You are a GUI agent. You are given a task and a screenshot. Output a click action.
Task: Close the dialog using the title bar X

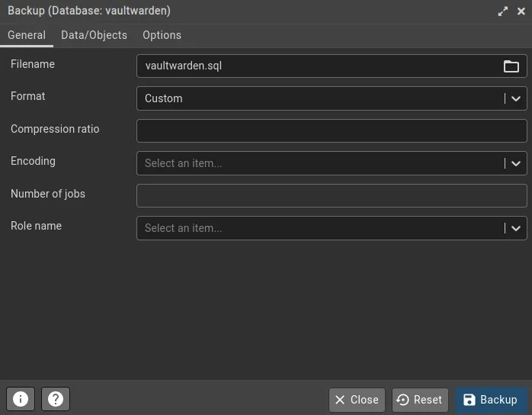coord(521,11)
